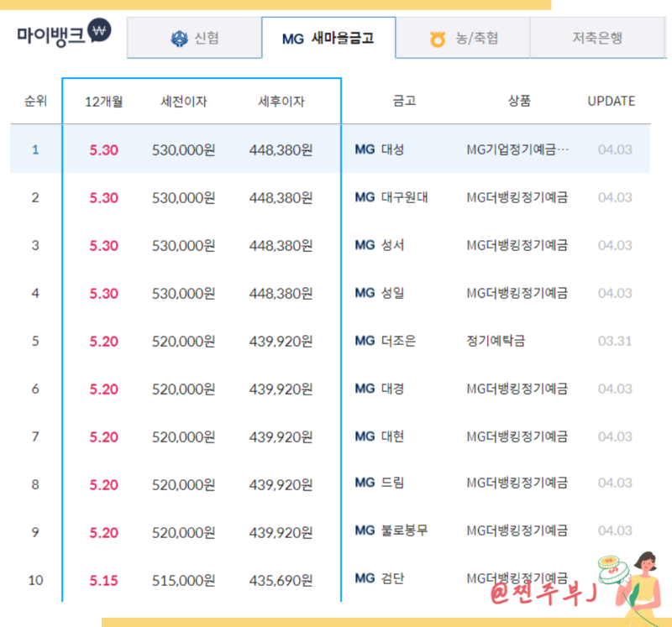672x627 pixels.
Task: Open MG 대성 branch link
Action: click(x=380, y=149)
